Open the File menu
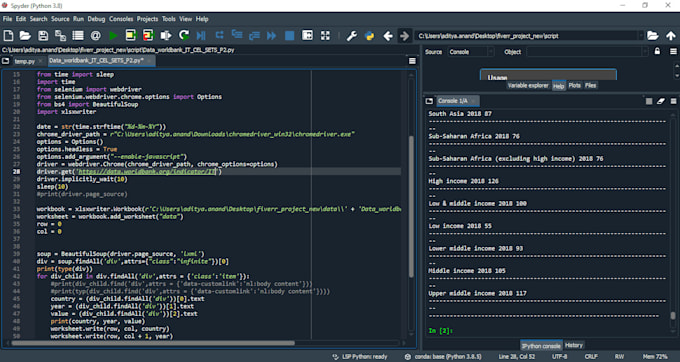Image resolution: width=680 pixels, height=362 pixels. (7, 19)
